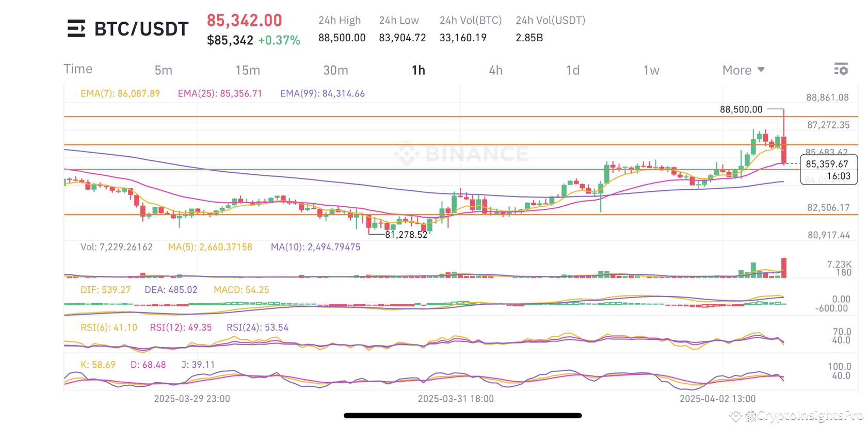Click the +0.37% change value
868x427 pixels.
tap(279, 40)
